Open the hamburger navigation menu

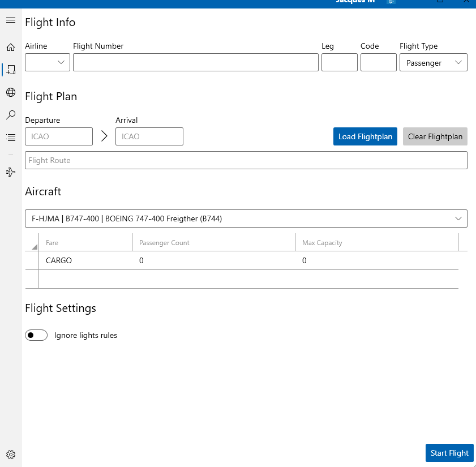[10, 20]
